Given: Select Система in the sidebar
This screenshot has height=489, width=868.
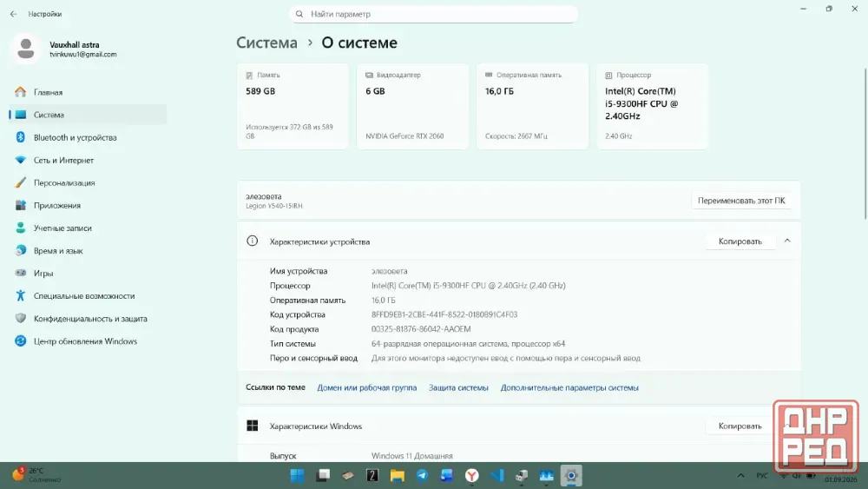Looking at the screenshot, I should coord(88,115).
